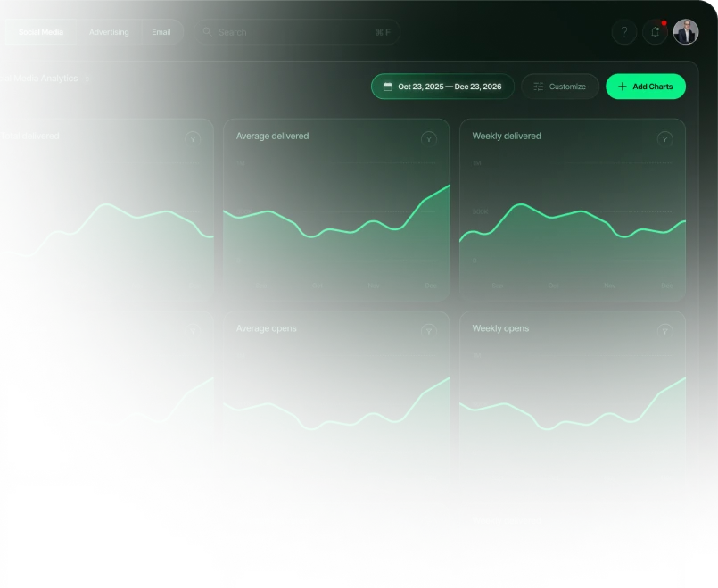Click the filter icon on Average delivered
718x588 pixels.
pos(429,139)
